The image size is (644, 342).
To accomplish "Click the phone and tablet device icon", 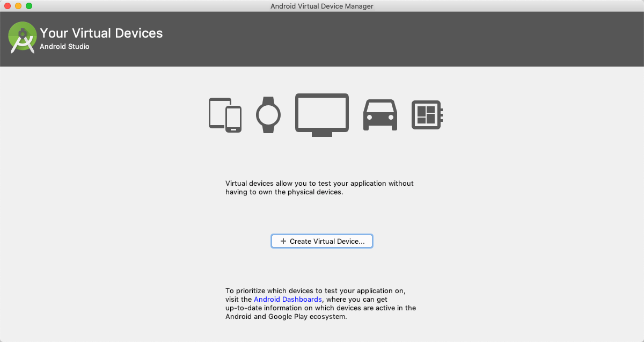I will [x=225, y=115].
